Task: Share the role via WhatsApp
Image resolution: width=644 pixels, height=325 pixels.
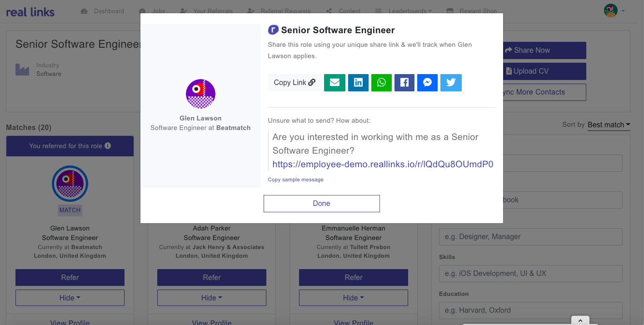Action: point(381,83)
